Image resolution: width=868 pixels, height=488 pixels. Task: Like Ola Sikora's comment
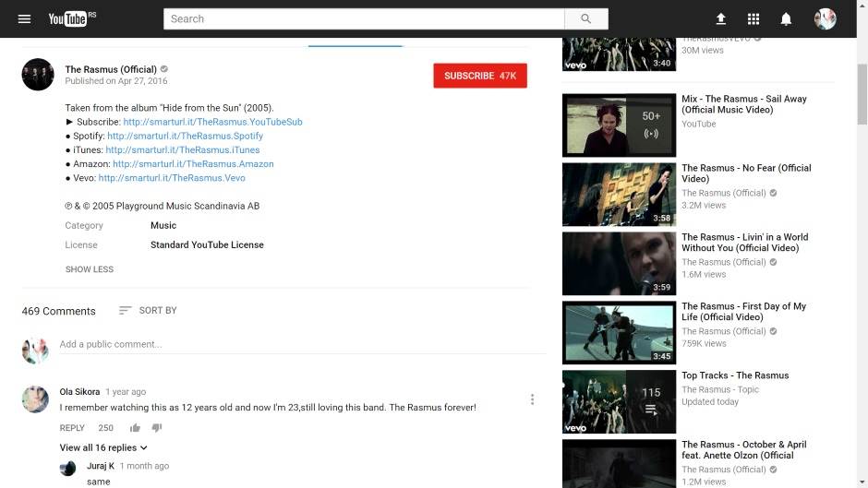(135, 428)
